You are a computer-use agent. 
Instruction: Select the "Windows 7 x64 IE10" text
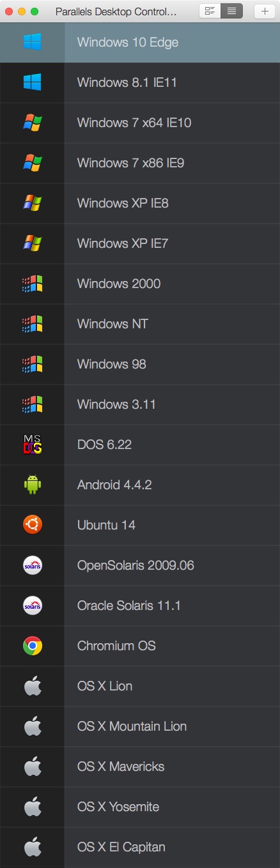(x=134, y=123)
